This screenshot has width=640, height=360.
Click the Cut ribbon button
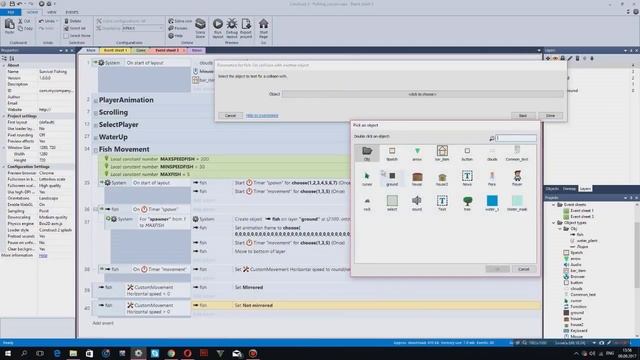point(24,21)
